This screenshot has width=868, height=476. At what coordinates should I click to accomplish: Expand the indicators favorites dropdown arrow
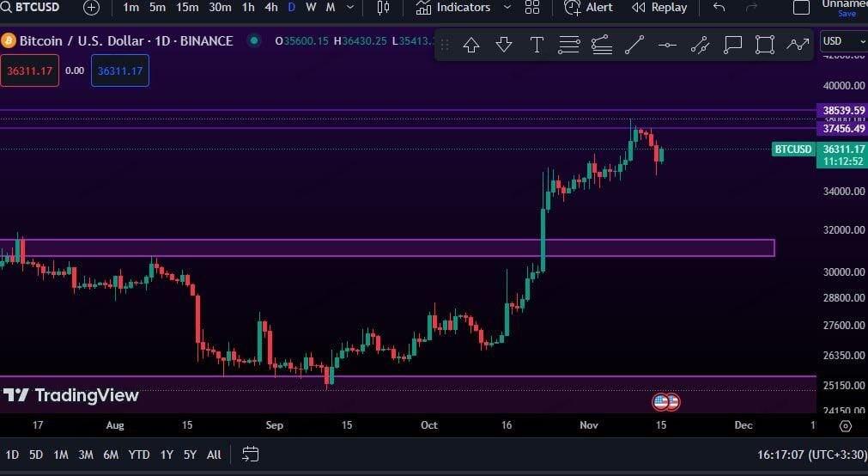(x=507, y=7)
